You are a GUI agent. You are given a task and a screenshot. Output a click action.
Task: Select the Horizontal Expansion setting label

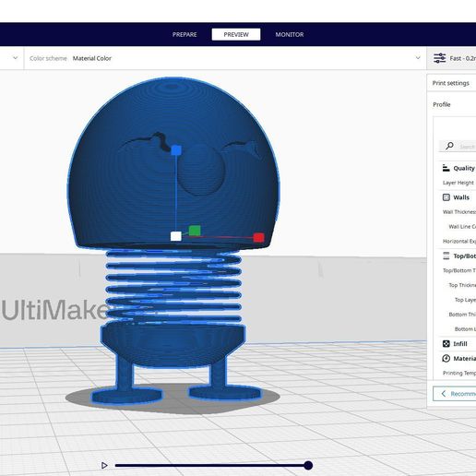[459, 241]
